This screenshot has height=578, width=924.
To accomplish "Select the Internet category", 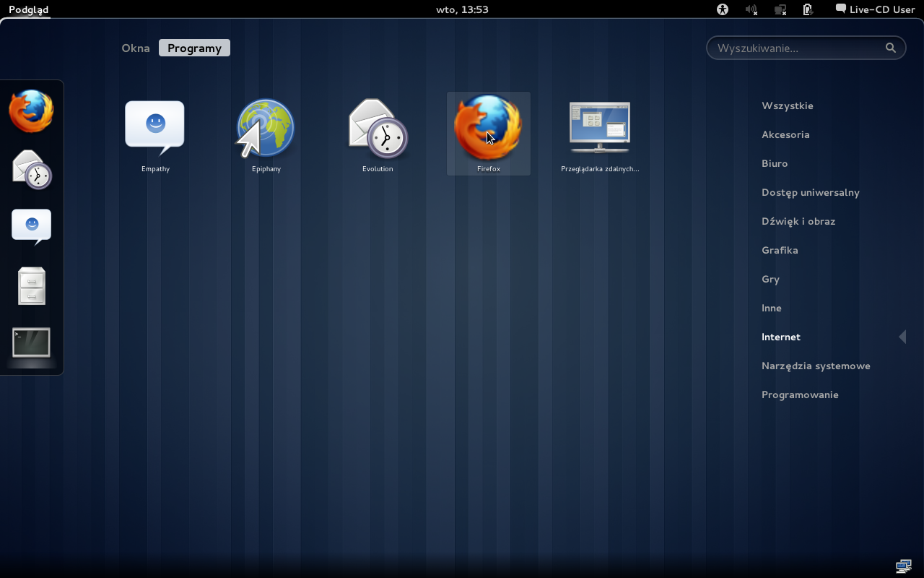I will point(780,337).
